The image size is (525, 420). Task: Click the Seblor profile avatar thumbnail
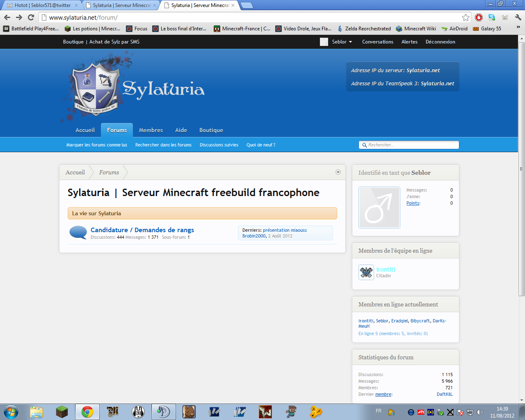click(379, 208)
